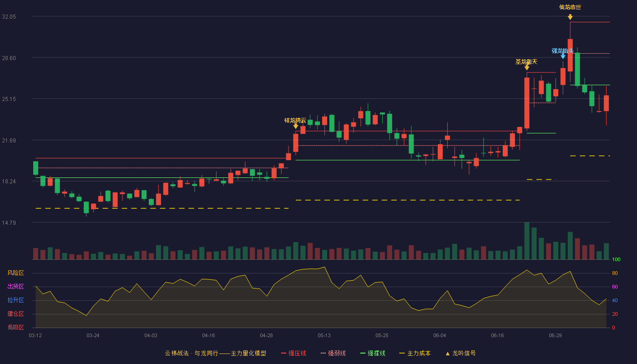
Task: Click the tallest volume bar
Action: [527, 241]
